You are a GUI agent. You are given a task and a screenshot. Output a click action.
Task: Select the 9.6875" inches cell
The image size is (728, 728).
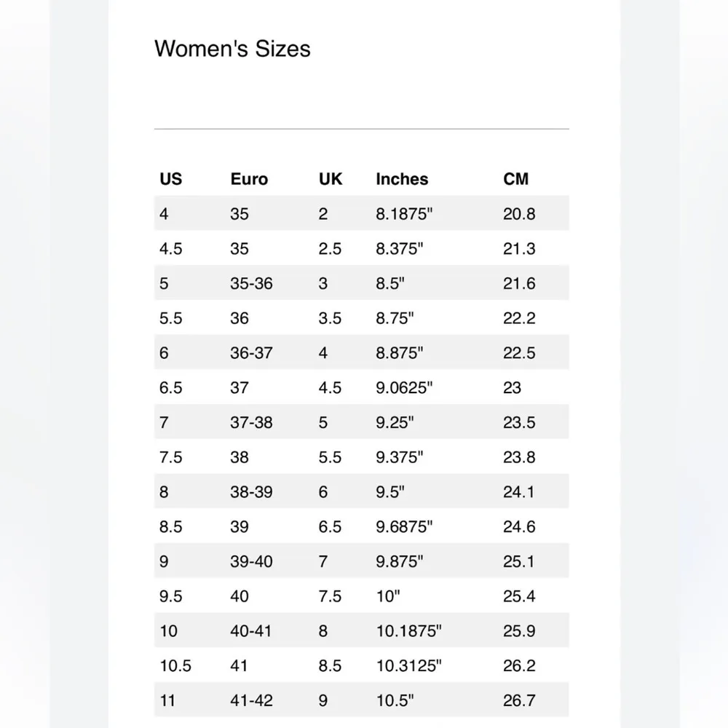405,526
